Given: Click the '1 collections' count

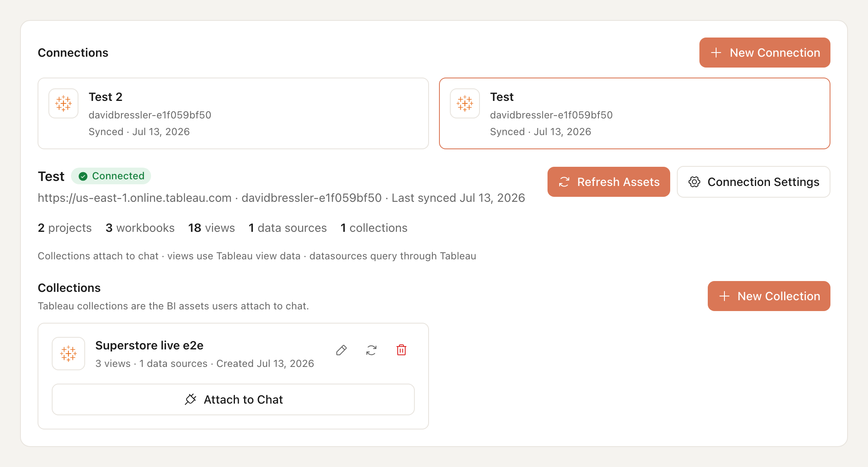Looking at the screenshot, I should 374,228.
